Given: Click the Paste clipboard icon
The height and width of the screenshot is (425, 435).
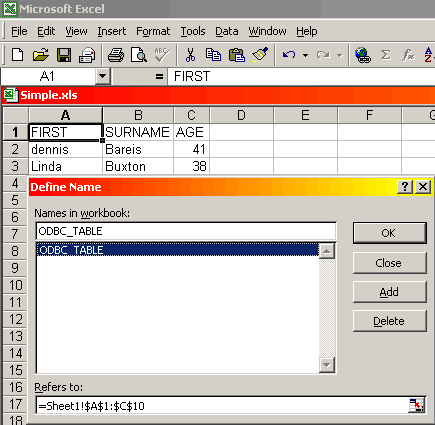Looking at the screenshot, I should pyautogui.click(x=237, y=55).
